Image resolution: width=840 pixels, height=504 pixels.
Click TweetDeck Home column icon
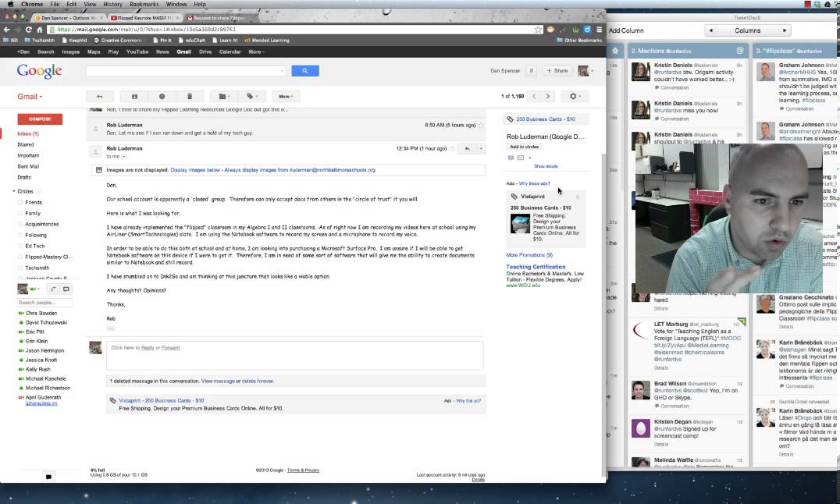click(x=615, y=51)
